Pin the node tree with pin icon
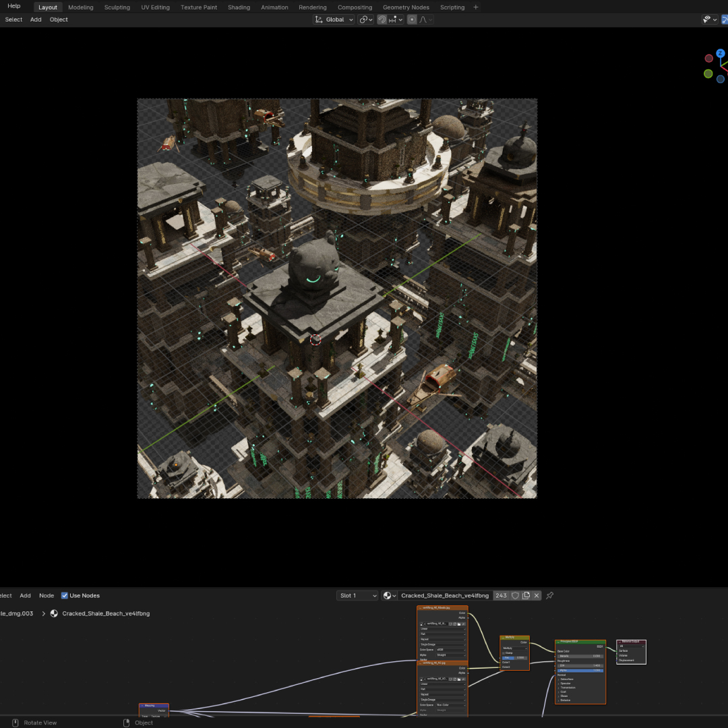Viewport: 728px width, 728px height. tap(550, 596)
